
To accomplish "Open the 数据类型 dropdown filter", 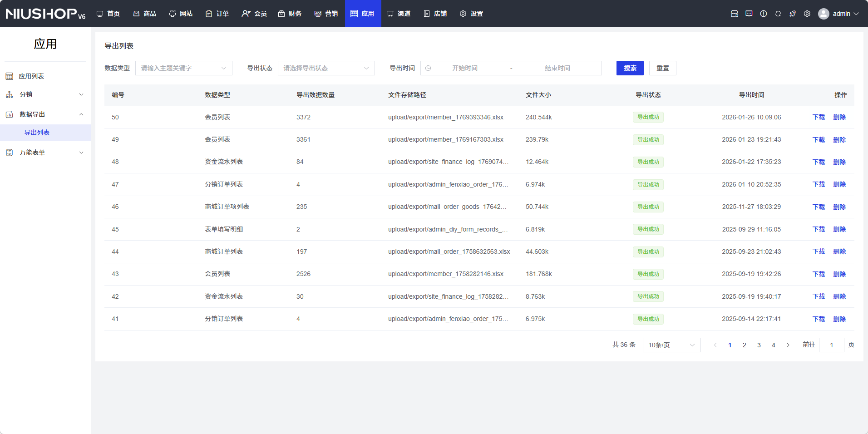I will coord(183,68).
